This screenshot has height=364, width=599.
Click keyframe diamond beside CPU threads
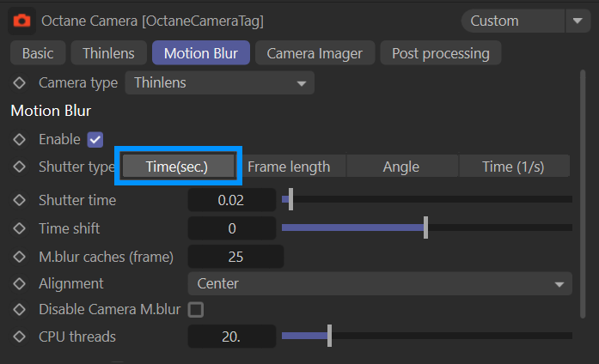19,337
